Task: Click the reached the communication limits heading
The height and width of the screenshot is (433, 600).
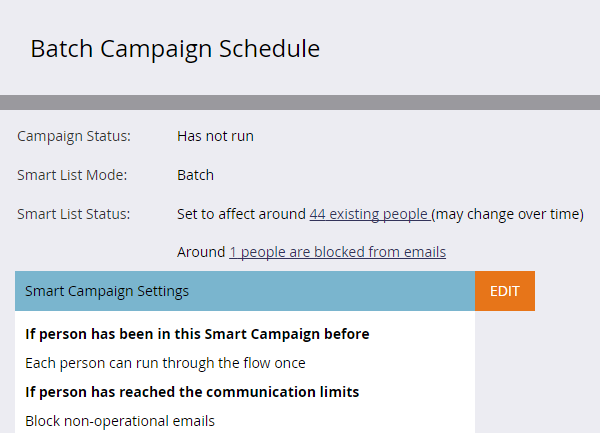Action: coord(192,391)
